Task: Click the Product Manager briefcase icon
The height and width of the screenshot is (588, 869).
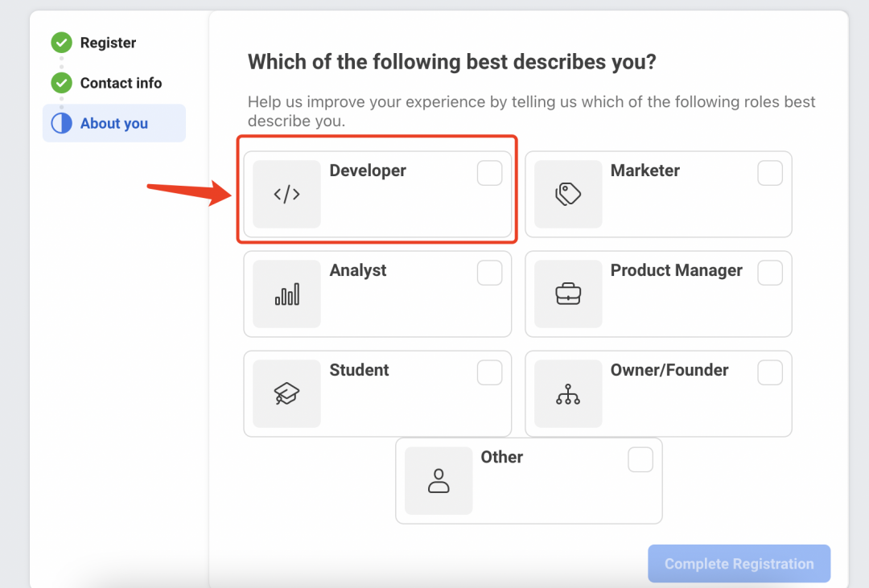Action: [568, 294]
